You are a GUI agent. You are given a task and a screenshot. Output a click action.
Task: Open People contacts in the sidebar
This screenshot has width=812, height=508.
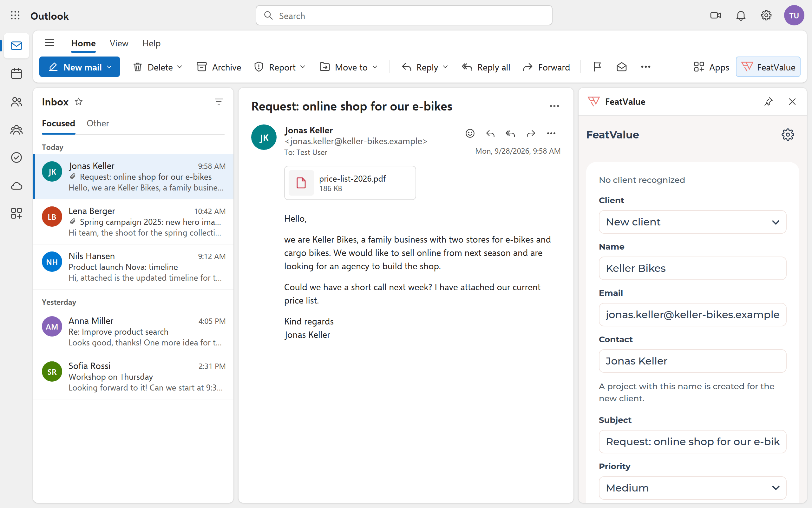(x=16, y=102)
